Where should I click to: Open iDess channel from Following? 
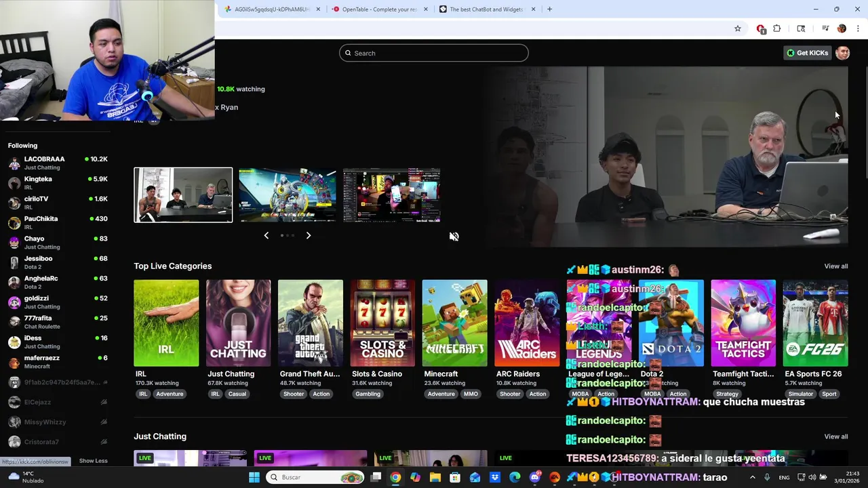pos(58,342)
